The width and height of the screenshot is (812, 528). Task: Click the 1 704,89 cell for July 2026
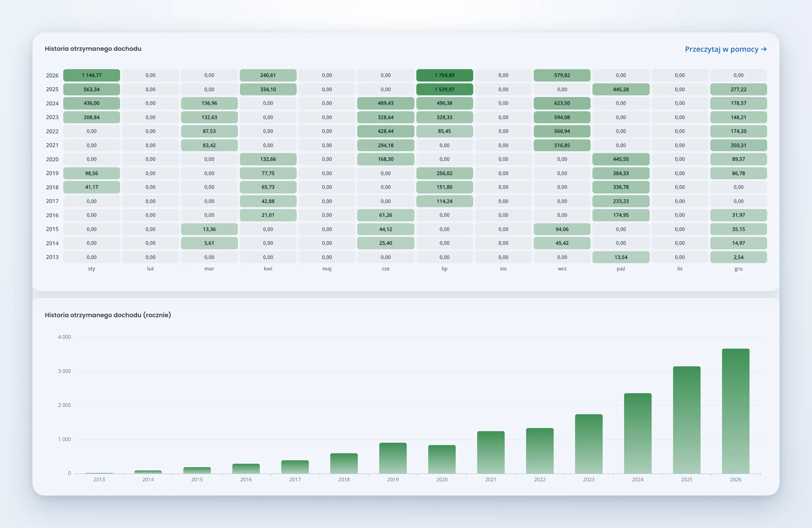(x=444, y=75)
